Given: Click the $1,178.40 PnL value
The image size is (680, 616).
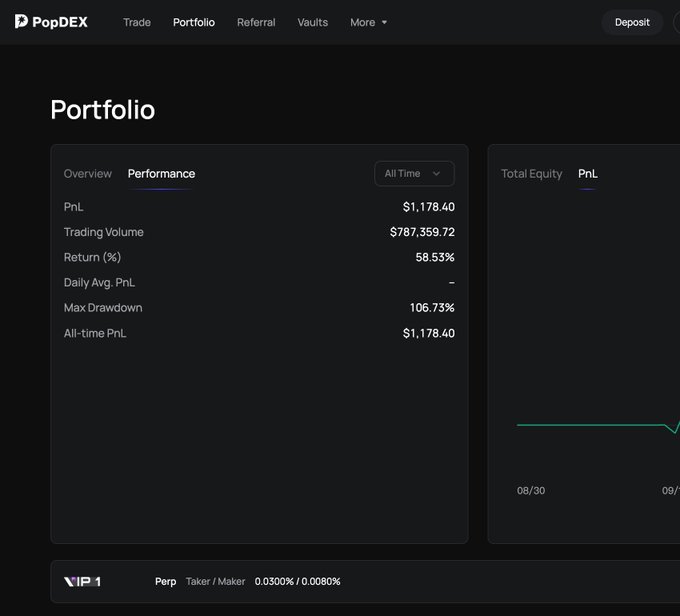Looking at the screenshot, I should click(x=428, y=207).
